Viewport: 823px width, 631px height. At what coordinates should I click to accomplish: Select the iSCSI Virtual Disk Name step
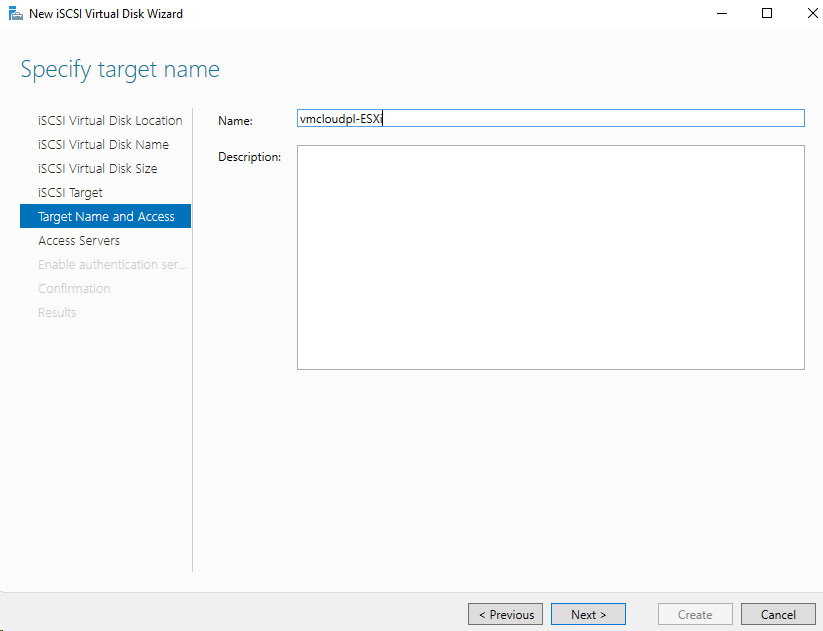point(104,144)
